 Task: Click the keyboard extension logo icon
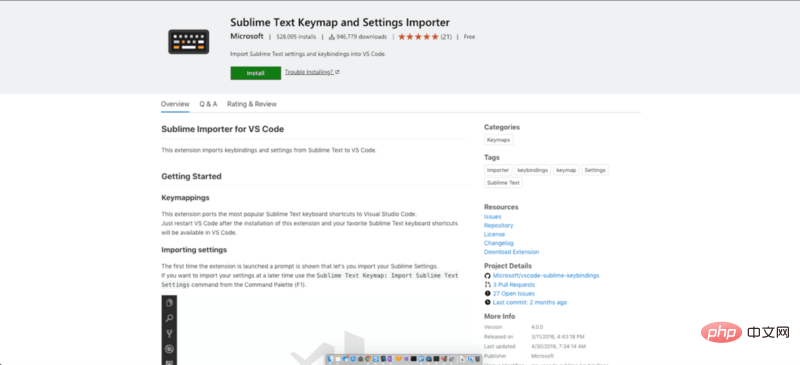coord(188,42)
